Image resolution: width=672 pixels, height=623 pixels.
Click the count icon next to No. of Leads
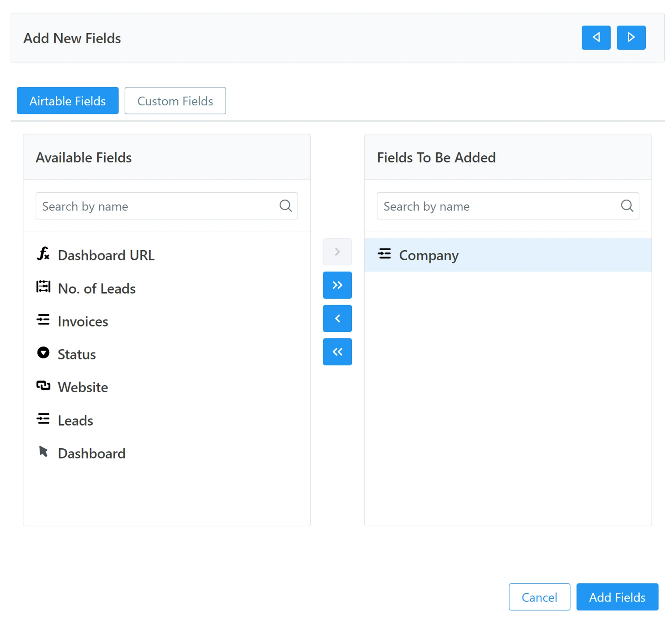coord(43,287)
